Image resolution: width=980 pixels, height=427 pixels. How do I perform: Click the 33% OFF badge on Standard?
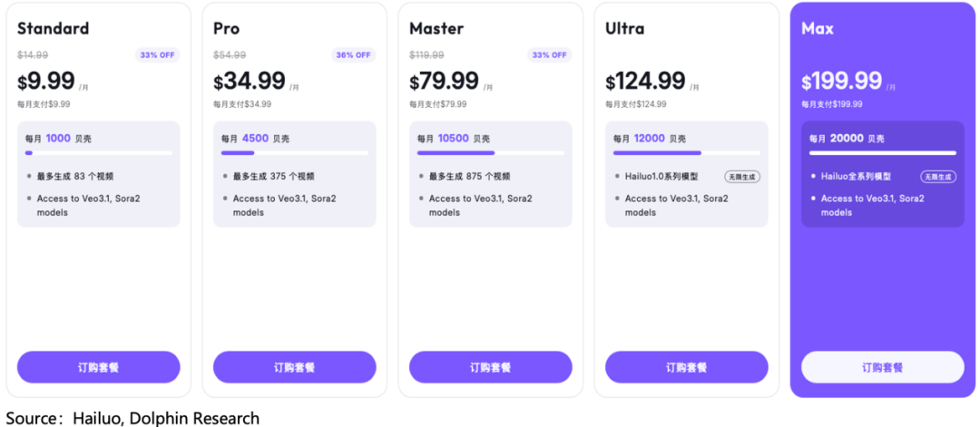(x=157, y=54)
